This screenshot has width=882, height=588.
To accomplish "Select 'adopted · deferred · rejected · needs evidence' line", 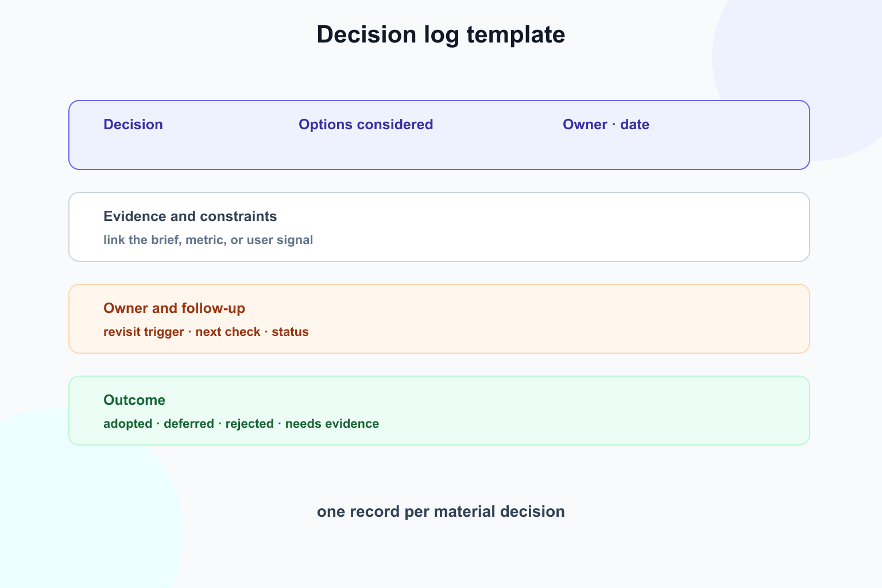I will [241, 424].
